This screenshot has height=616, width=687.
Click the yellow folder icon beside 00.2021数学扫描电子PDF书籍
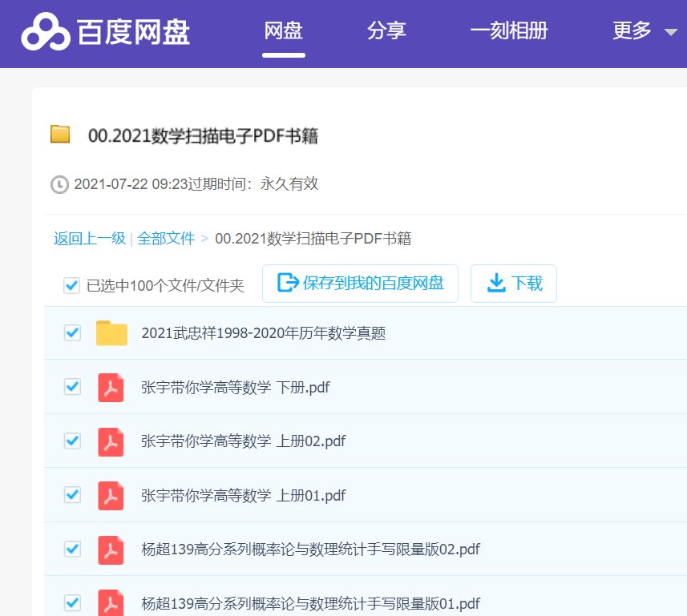point(58,135)
